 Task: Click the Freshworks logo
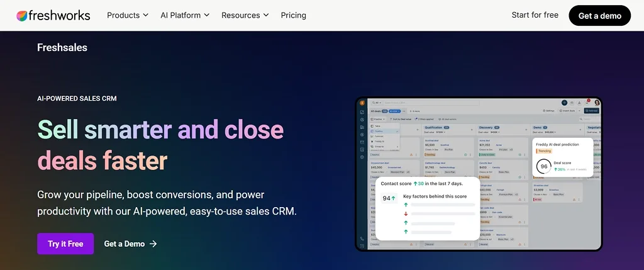coord(53,16)
